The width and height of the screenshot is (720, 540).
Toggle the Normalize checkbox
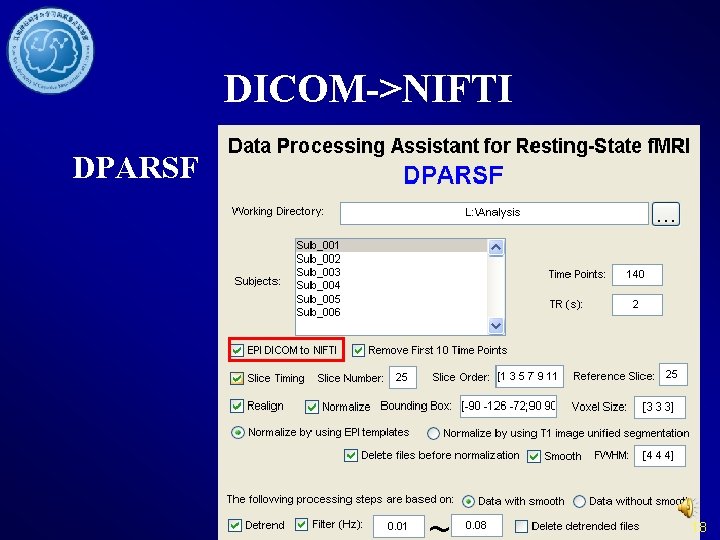(312, 407)
